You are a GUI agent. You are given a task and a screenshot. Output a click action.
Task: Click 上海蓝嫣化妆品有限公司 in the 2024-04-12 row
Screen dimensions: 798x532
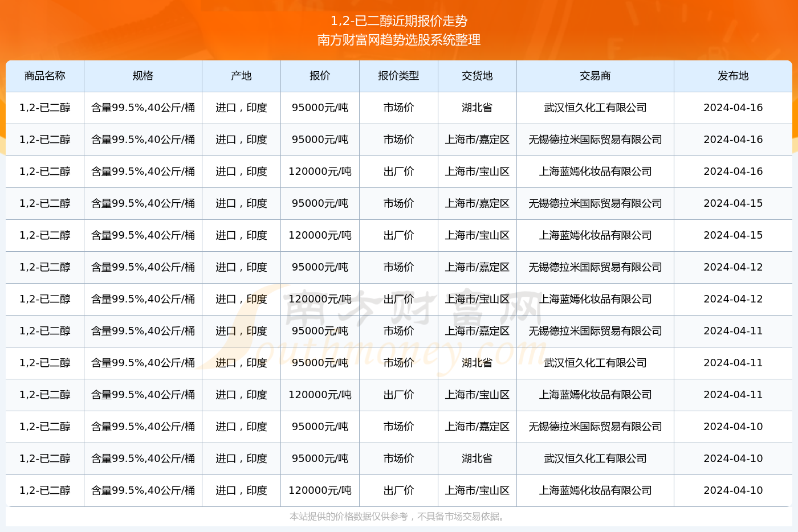click(x=595, y=299)
